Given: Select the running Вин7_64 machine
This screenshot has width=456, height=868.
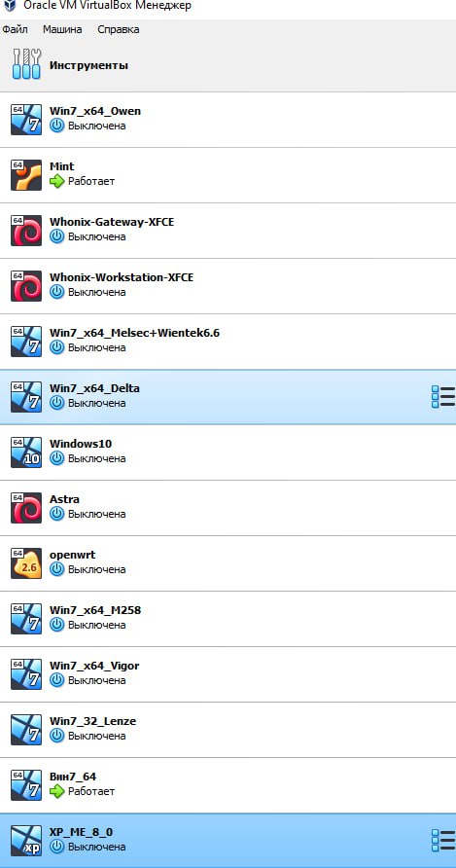Looking at the screenshot, I should click(x=228, y=785).
